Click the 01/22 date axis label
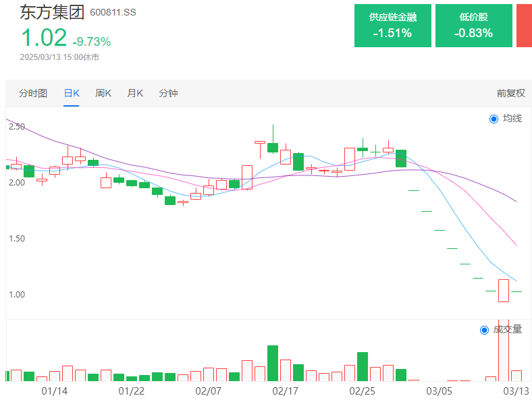 [x=131, y=391]
